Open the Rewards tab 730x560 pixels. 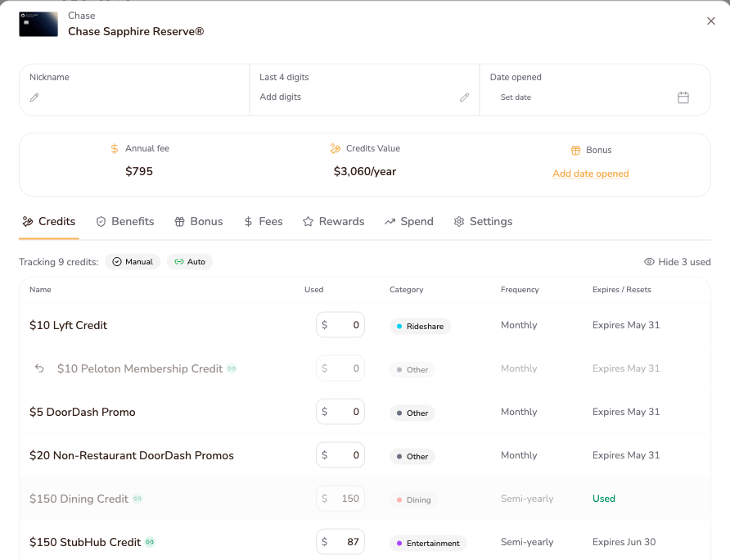pos(333,221)
